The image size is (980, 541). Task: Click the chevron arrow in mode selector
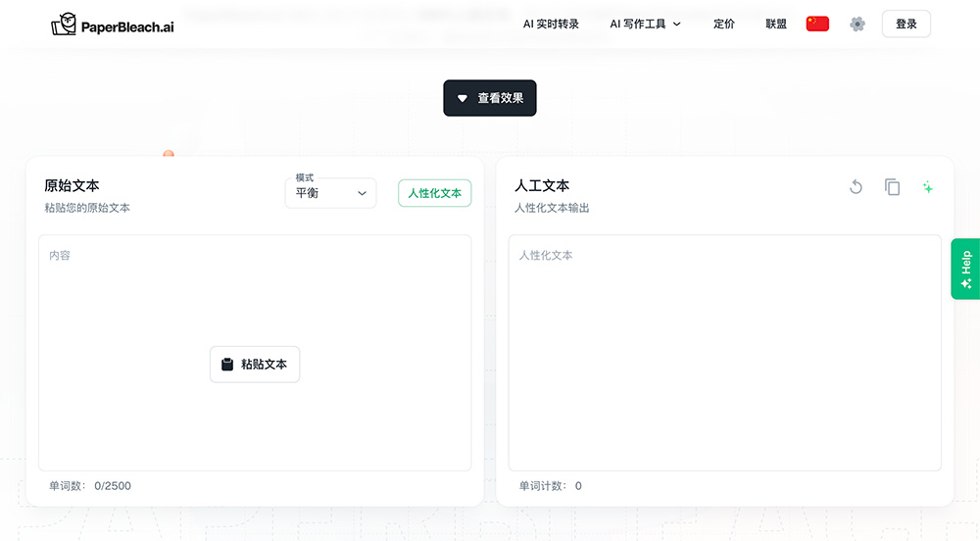tap(362, 194)
